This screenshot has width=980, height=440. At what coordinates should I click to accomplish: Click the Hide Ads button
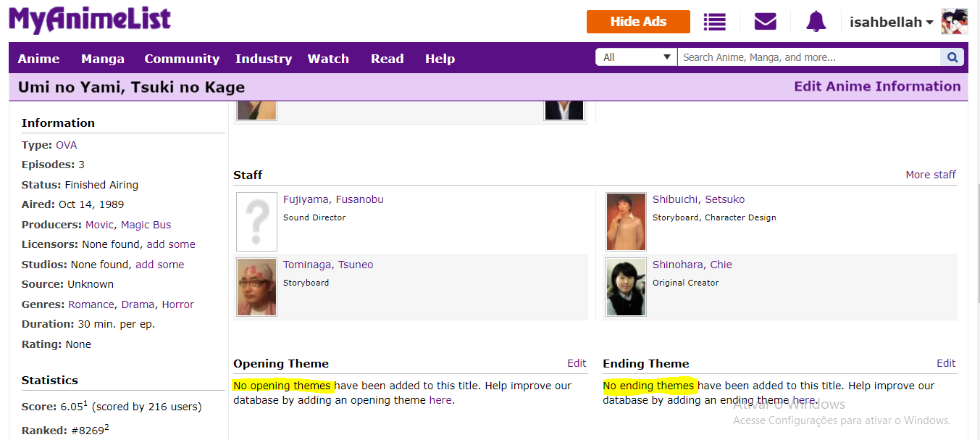[x=638, y=22]
